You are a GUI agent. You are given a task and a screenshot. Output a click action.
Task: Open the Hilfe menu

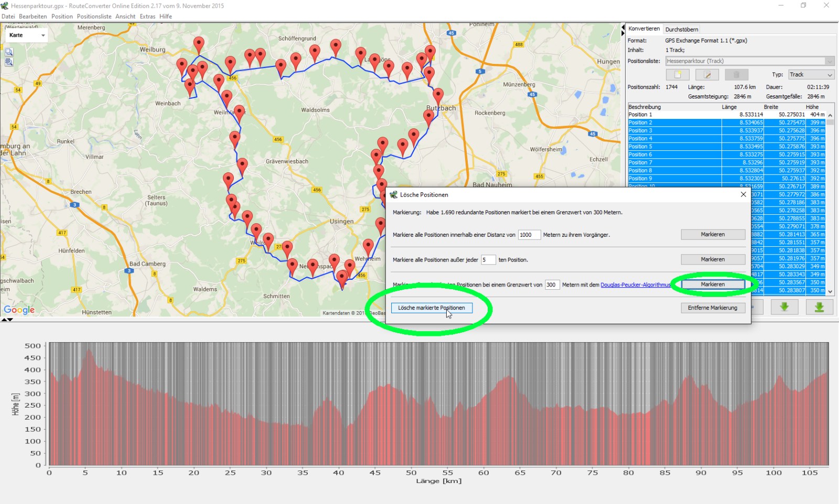pyautogui.click(x=166, y=16)
